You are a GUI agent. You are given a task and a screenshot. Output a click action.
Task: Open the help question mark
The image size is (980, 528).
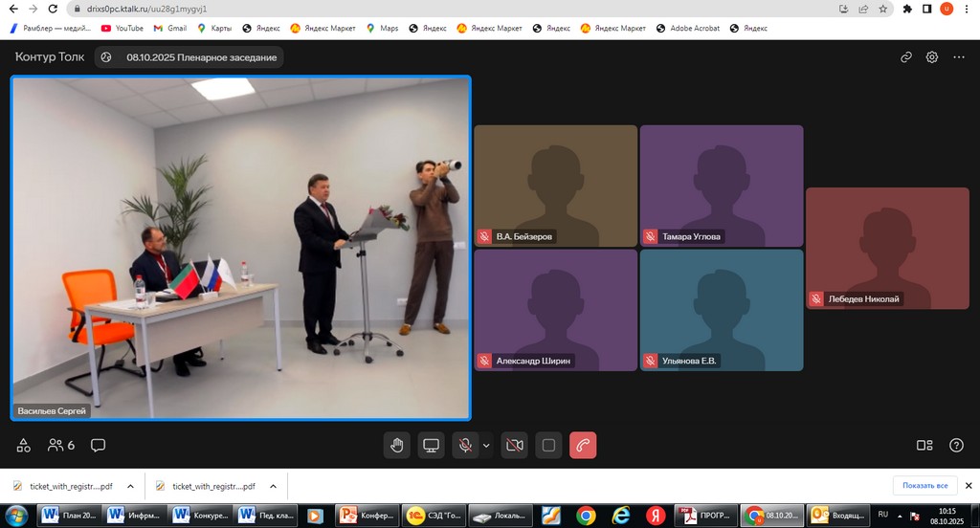tap(956, 445)
